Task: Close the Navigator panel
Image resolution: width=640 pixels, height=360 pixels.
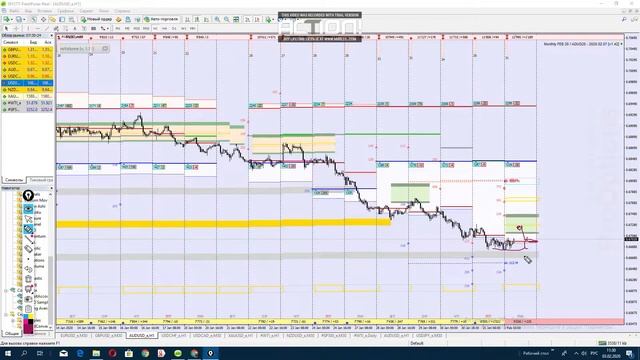Action: tap(51, 188)
